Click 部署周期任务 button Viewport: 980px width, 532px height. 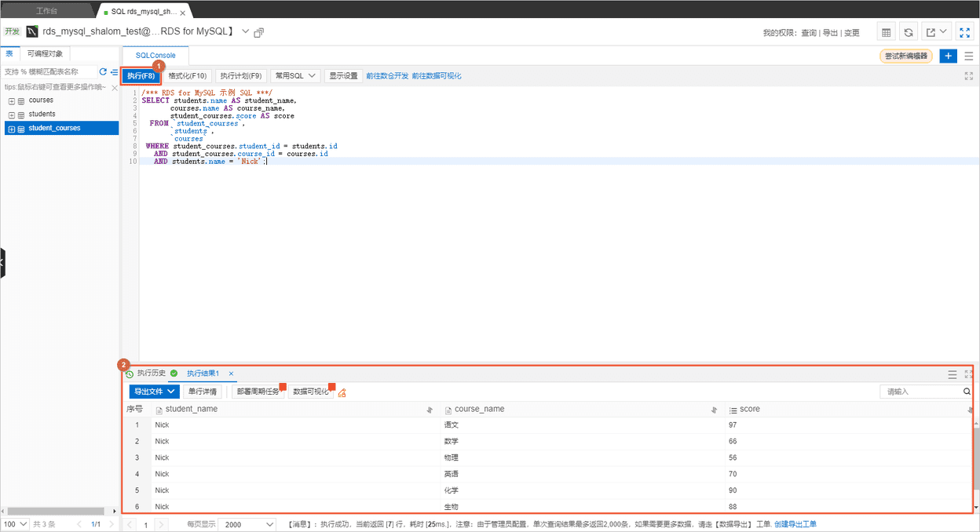(258, 391)
